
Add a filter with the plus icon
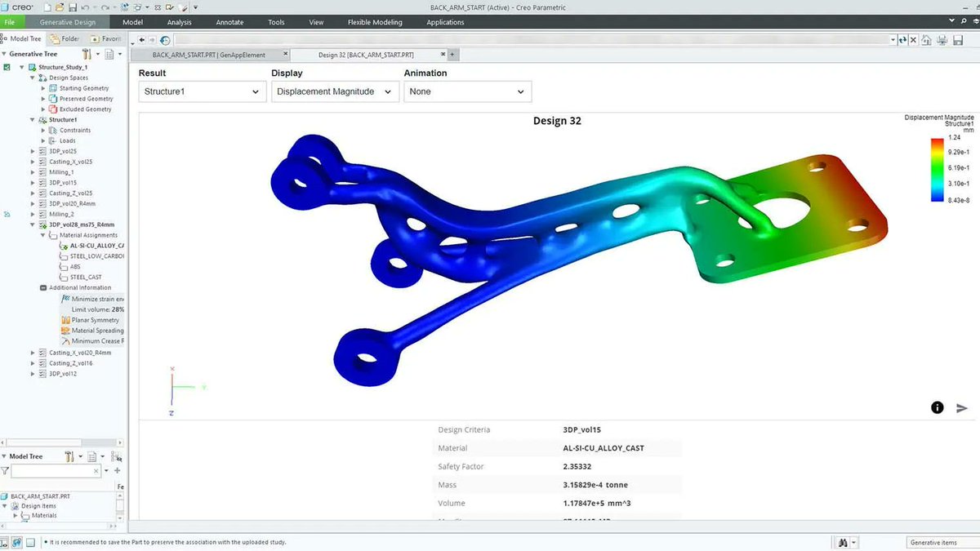117,471
